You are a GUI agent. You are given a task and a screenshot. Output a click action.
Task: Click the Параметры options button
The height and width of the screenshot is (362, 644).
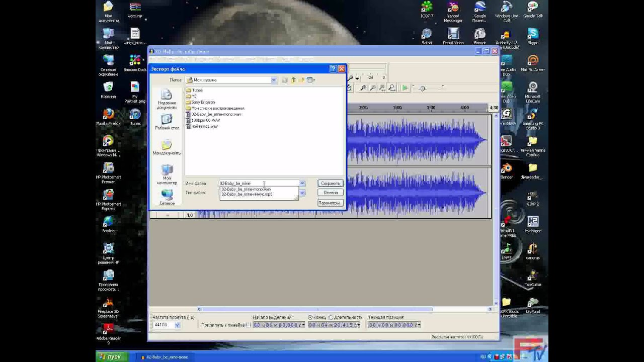click(x=331, y=203)
